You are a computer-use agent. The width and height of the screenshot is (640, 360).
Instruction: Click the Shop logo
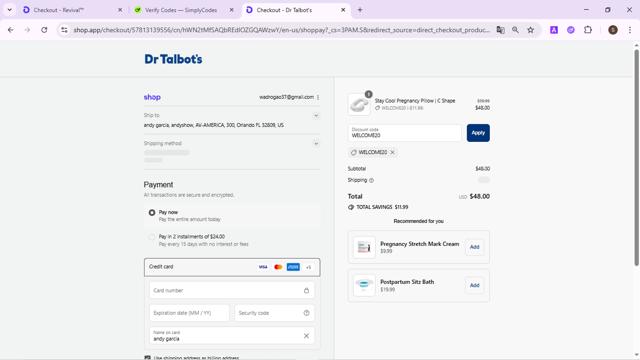[152, 97]
